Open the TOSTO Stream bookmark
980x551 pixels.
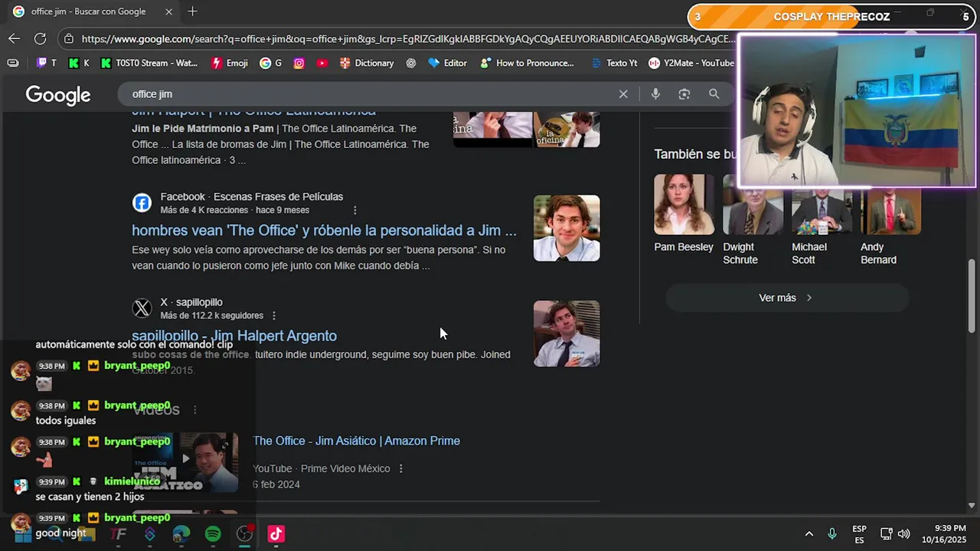pos(149,63)
